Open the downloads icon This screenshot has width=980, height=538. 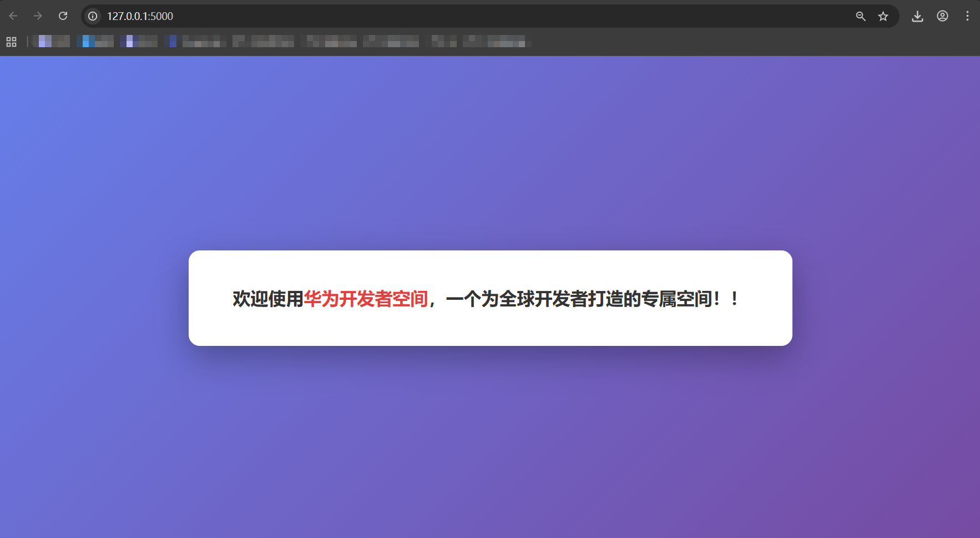(x=917, y=16)
